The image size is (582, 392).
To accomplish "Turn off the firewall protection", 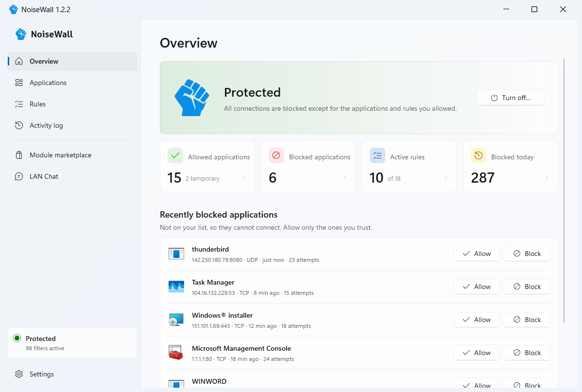I will pos(511,98).
